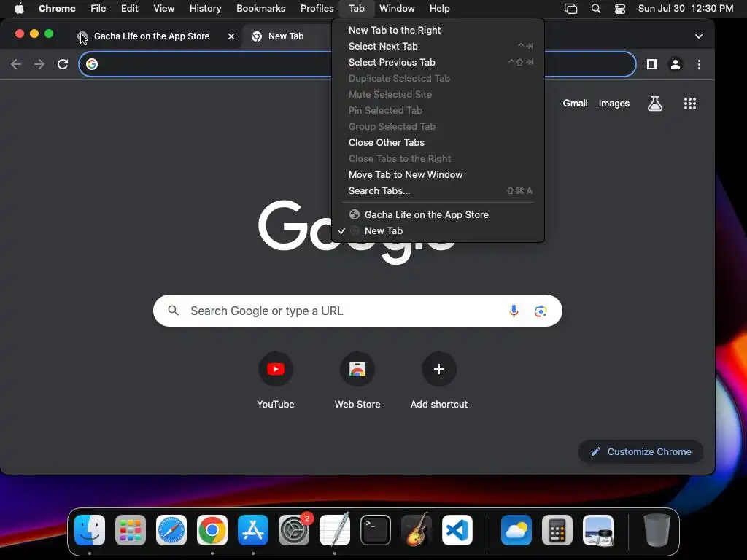This screenshot has height=560, width=747.
Task: Click the menu bar date and time
Action: (686, 9)
